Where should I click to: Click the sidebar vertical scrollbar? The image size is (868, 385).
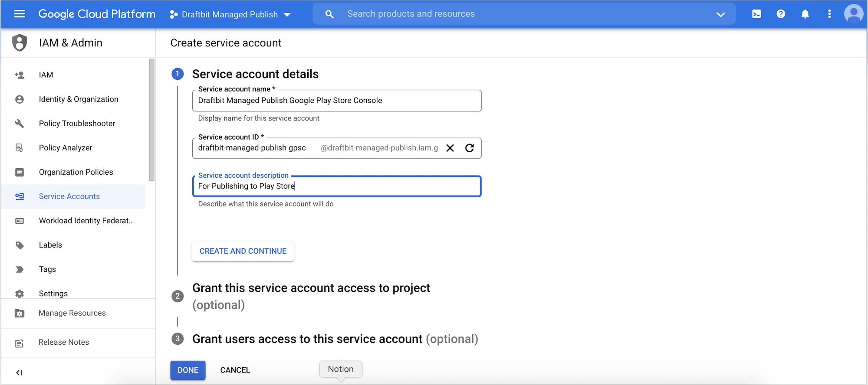(151, 120)
